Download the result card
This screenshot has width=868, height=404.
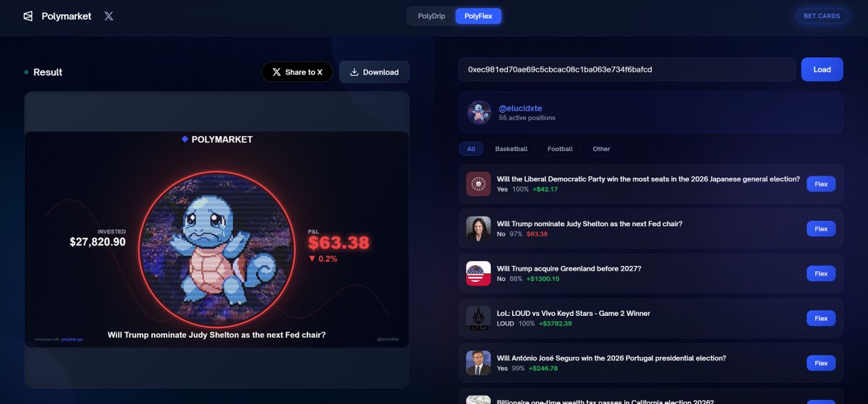pos(374,72)
